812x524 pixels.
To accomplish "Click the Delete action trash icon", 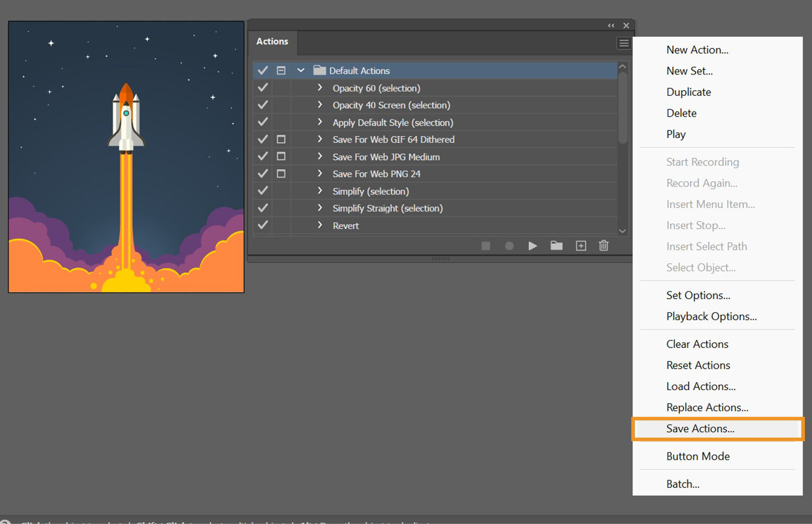I will click(603, 246).
